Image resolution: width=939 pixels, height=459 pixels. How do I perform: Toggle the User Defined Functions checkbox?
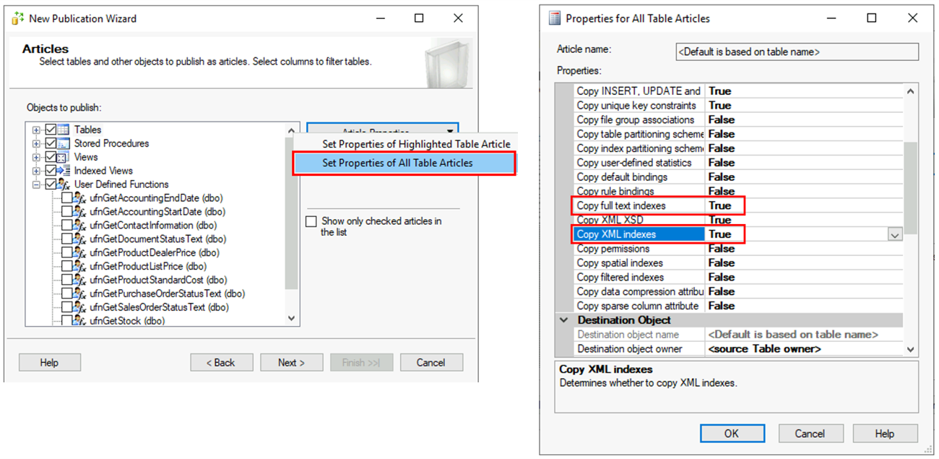50,185
